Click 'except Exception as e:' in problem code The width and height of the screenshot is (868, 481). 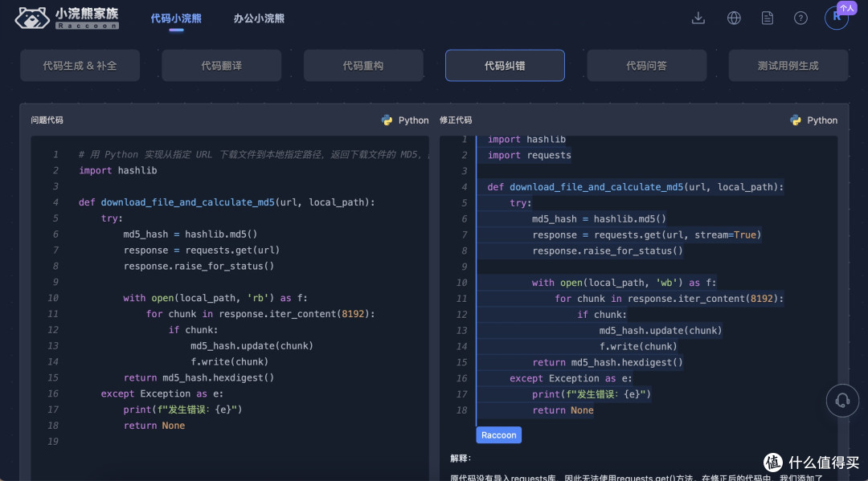pos(162,393)
